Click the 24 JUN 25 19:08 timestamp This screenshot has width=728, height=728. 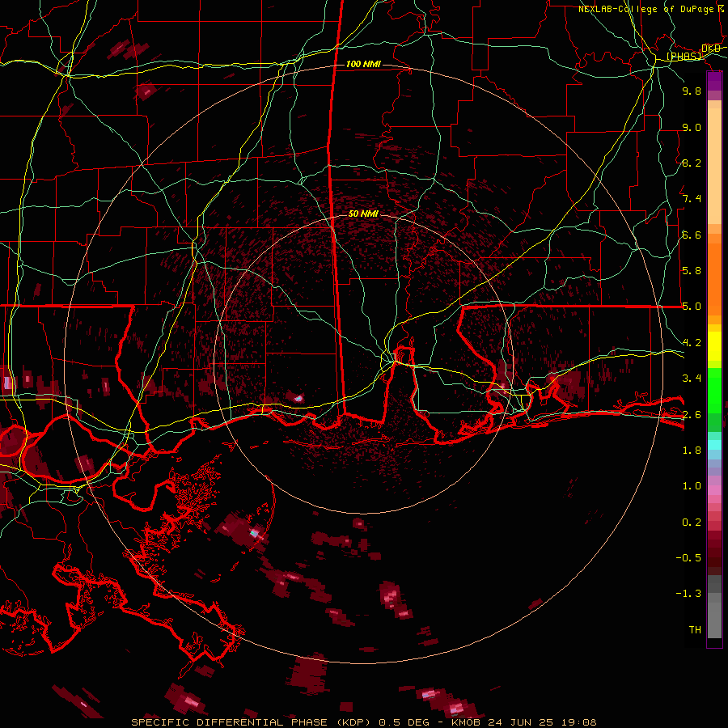click(x=542, y=722)
